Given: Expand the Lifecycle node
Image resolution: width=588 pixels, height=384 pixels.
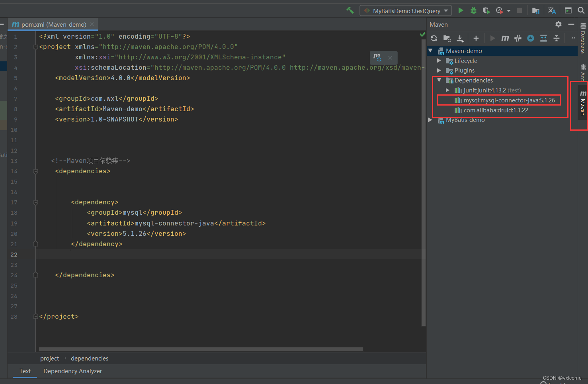Looking at the screenshot, I should point(439,61).
